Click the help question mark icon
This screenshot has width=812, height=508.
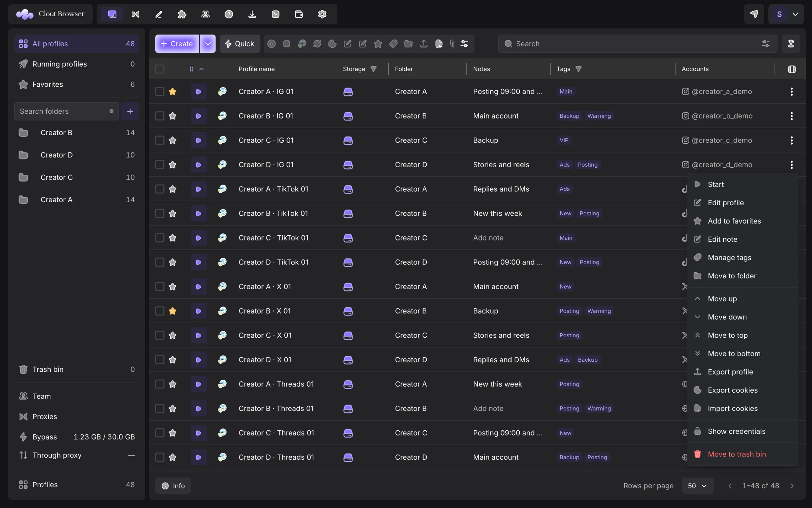(229, 14)
